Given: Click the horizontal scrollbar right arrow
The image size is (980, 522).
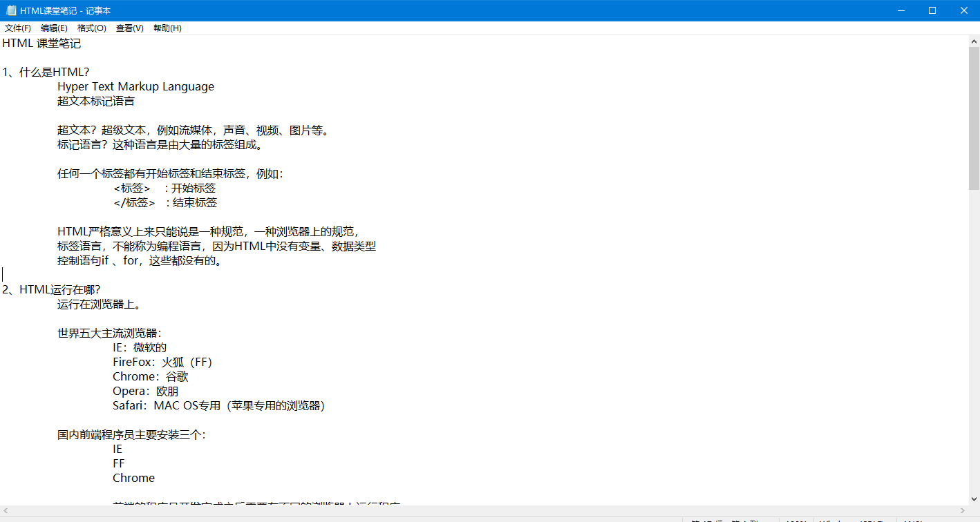Looking at the screenshot, I should [x=962, y=511].
